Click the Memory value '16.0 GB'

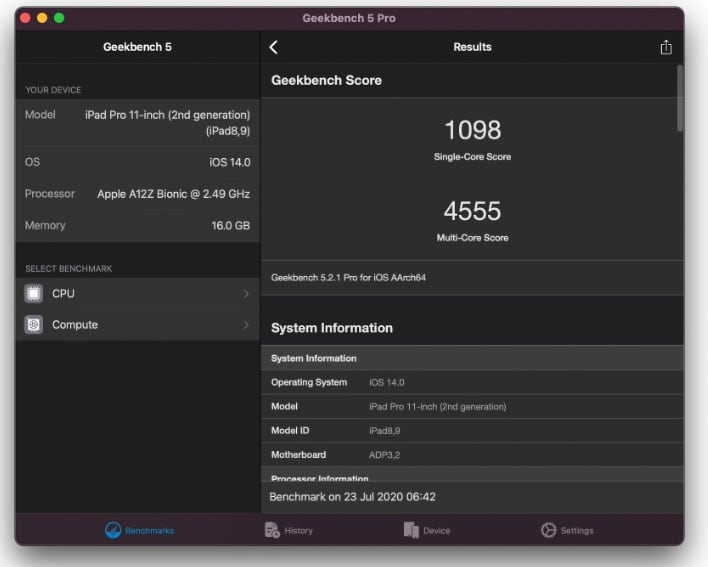(x=231, y=225)
